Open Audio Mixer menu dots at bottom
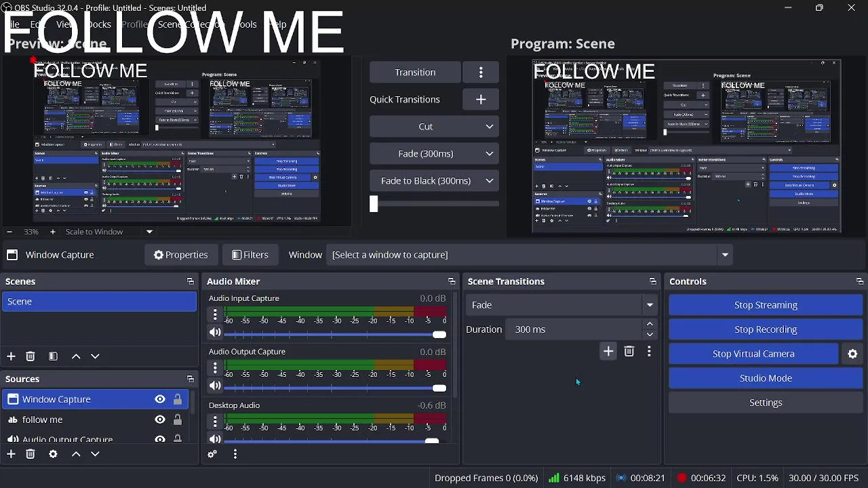Viewport: 868px width, 488px height. [235, 454]
